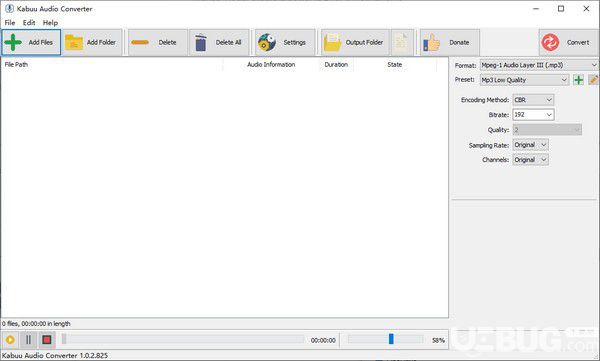Open the Edit menu
The height and width of the screenshot is (361, 600).
click(x=29, y=23)
